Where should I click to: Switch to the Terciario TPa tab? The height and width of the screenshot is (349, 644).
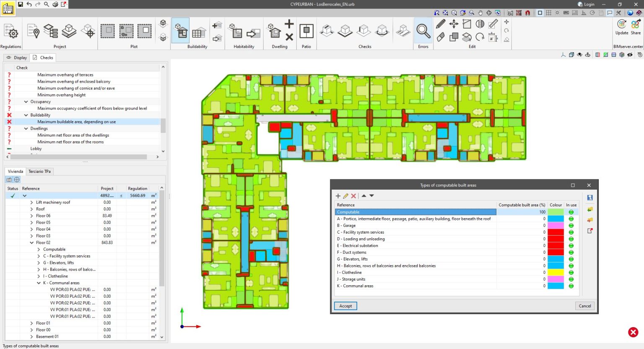pyautogui.click(x=39, y=171)
